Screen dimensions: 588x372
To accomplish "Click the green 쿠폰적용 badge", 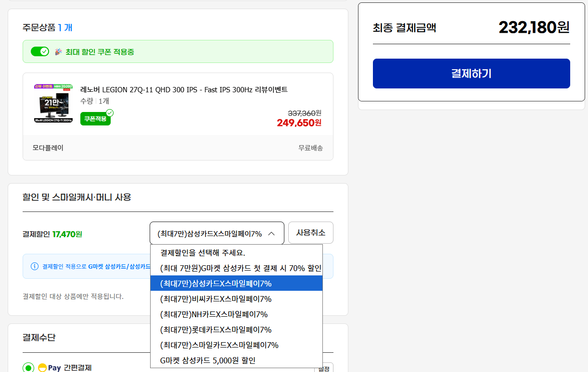I will click(x=95, y=119).
